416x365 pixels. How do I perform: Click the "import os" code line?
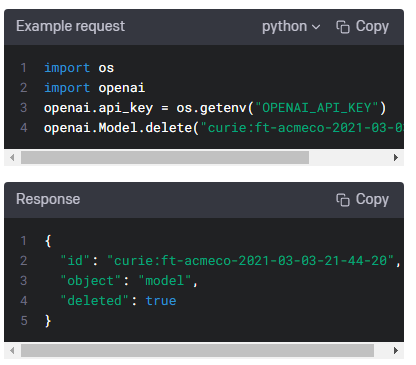79,68
